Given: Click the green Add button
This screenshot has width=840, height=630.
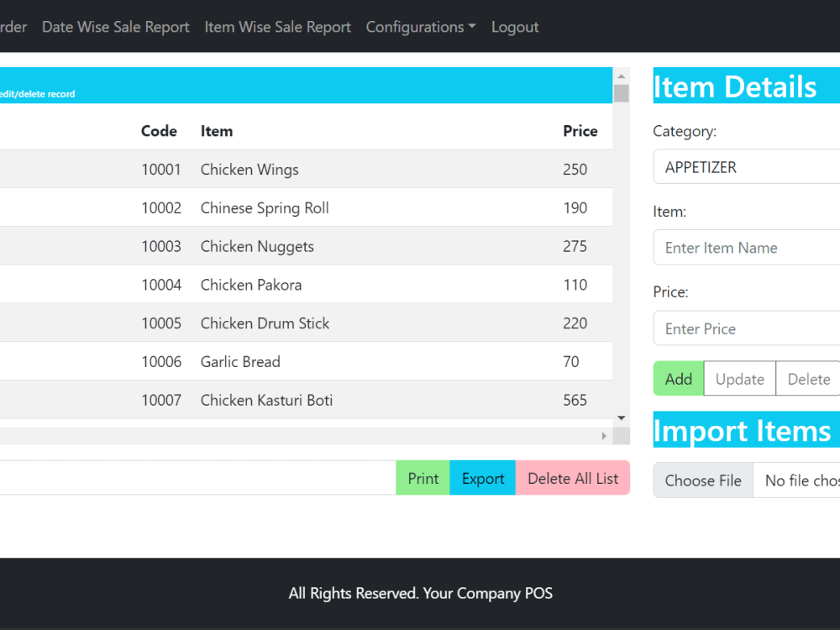Looking at the screenshot, I should 678,379.
